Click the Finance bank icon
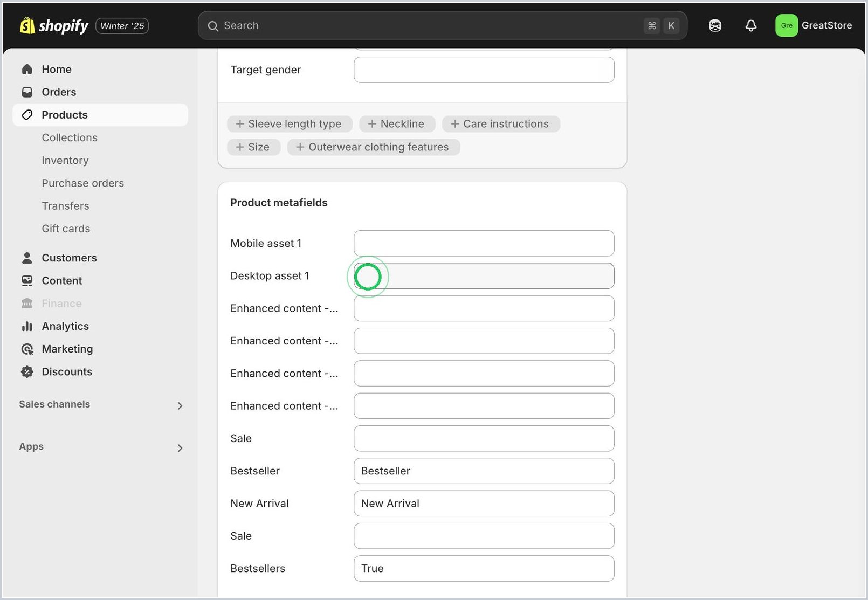Viewport: 868px width, 600px height. (27, 304)
